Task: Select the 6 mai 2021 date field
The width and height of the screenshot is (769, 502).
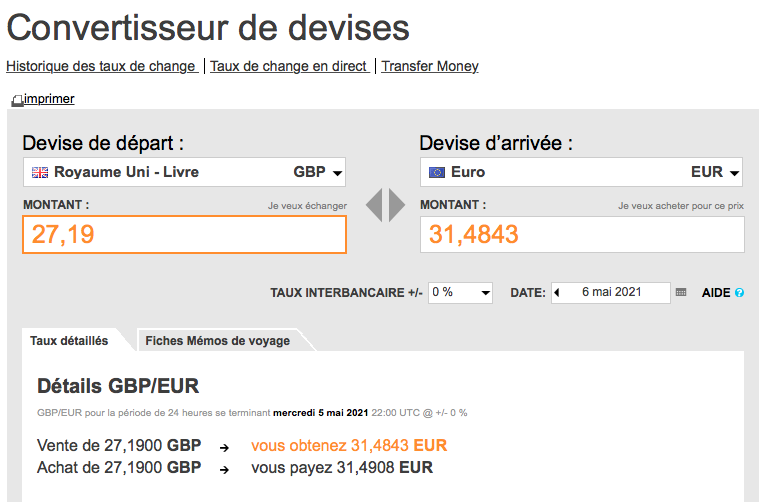Action: [611, 293]
